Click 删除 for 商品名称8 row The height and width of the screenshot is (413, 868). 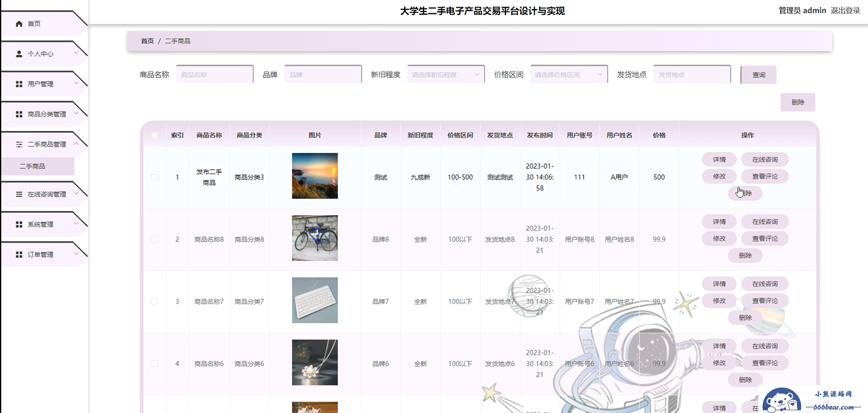745,255
